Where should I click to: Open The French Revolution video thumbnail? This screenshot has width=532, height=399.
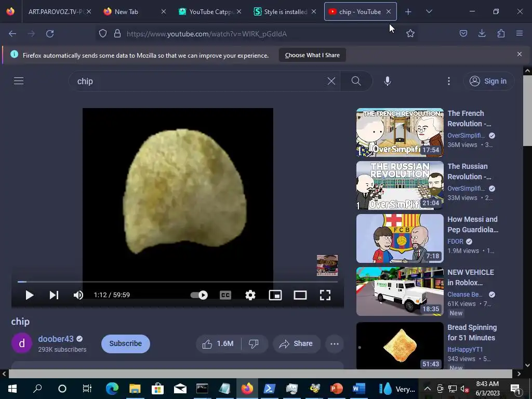(400, 132)
